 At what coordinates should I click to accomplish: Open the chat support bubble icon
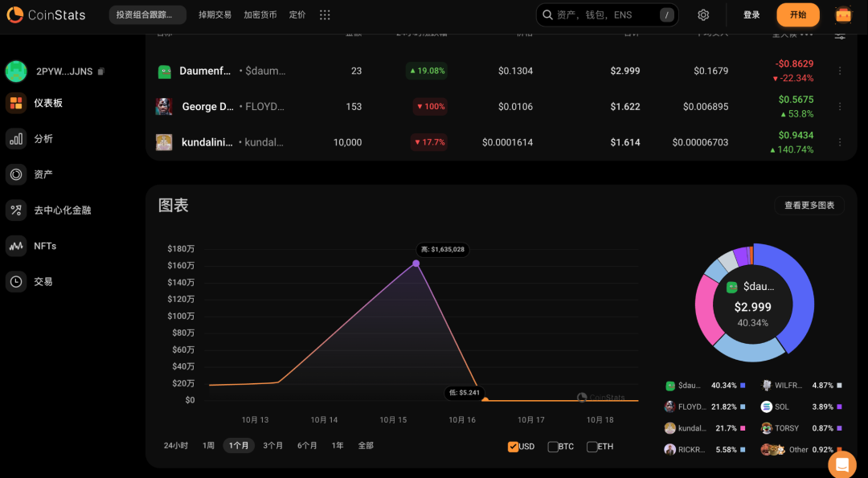pyautogui.click(x=841, y=465)
